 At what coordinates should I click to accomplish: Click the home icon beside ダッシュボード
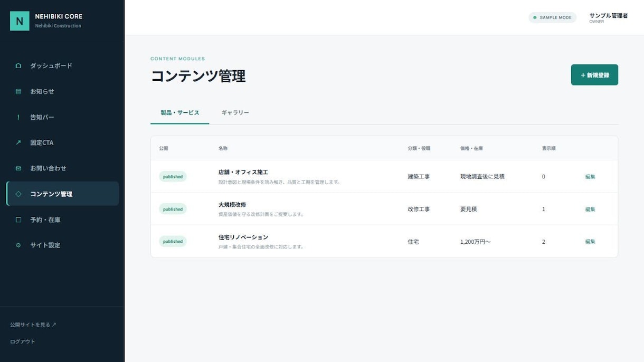tap(18, 66)
